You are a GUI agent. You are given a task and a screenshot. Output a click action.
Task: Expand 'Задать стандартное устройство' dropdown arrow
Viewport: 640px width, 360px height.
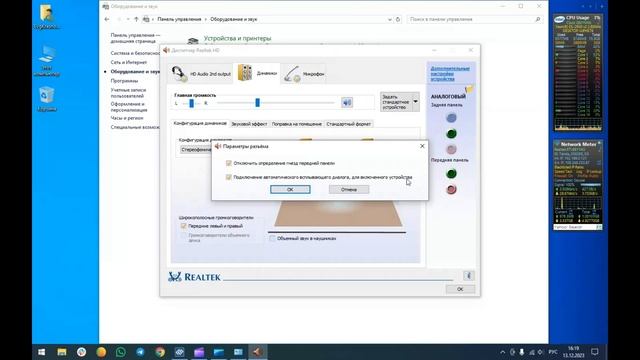click(x=416, y=102)
